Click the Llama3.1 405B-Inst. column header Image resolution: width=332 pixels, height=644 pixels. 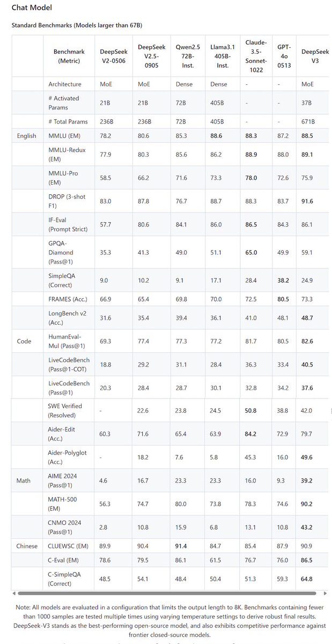[223, 56]
